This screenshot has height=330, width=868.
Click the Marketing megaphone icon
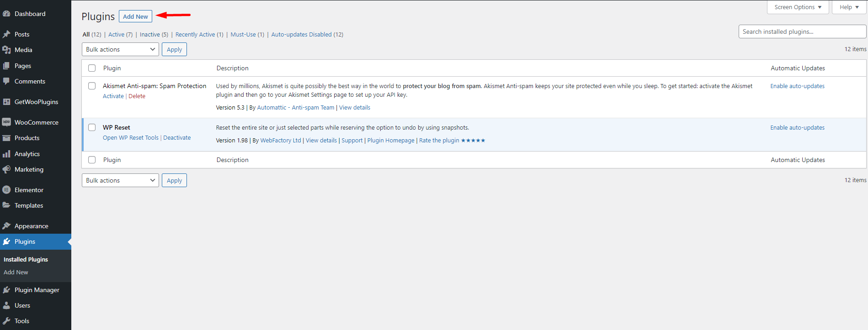(x=6, y=169)
